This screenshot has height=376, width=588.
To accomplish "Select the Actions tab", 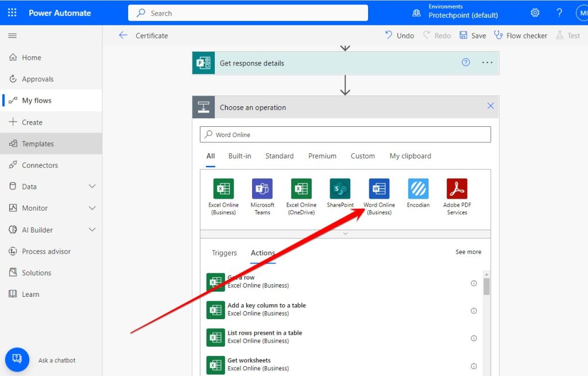I will tap(263, 253).
